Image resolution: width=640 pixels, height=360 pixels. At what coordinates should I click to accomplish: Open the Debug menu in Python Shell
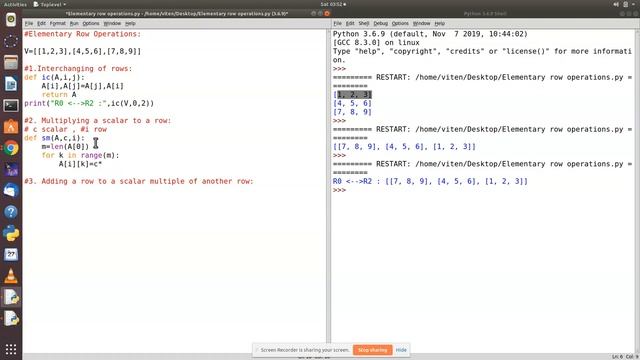(380, 23)
